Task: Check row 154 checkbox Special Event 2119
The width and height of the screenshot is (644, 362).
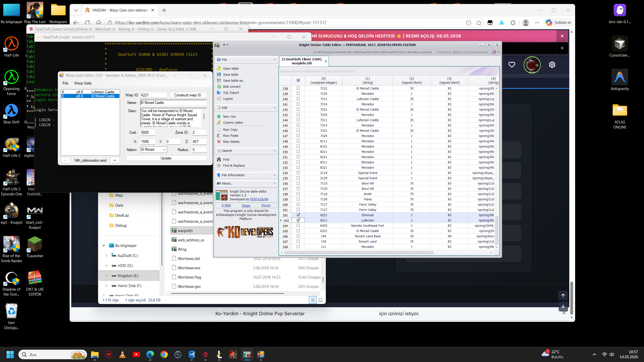Action: pyautogui.click(x=298, y=173)
